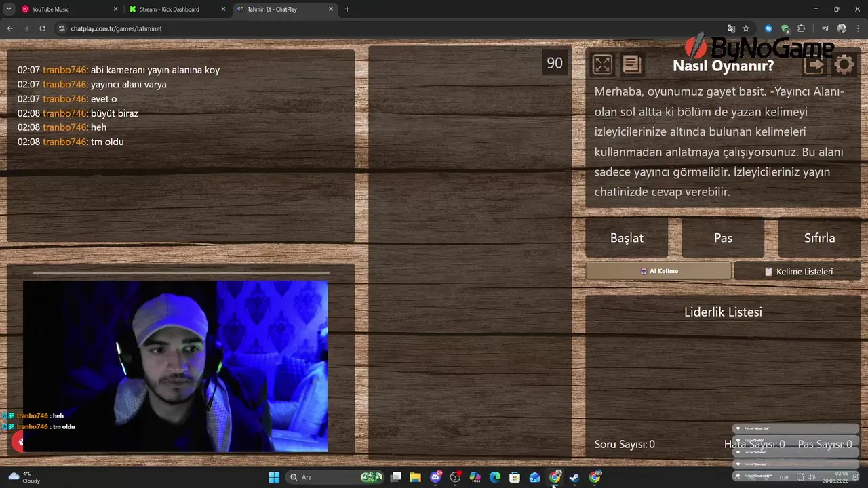Bookmark this page with the star icon
The height and width of the screenshot is (488, 868).
[746, 28]
